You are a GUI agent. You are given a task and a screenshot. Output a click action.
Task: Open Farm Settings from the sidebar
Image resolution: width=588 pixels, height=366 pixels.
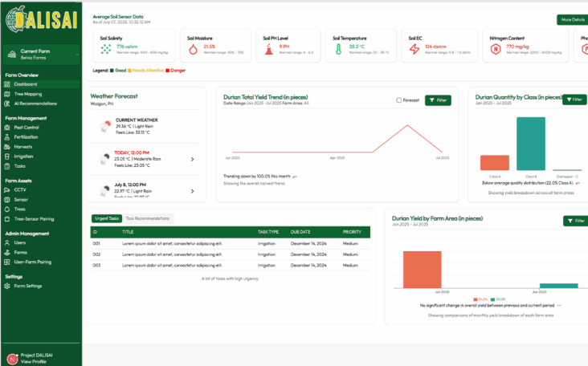click(27, 286)
